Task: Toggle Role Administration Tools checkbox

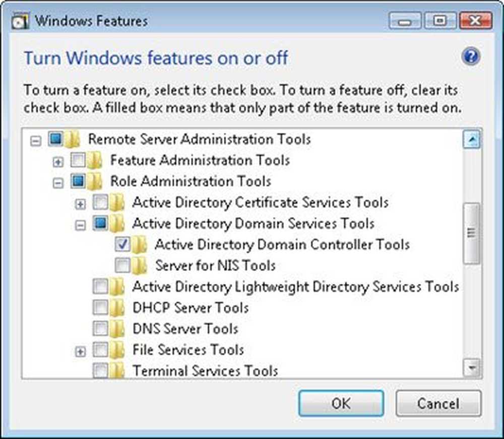Action: pyautogui.click(x=78, y=181)
